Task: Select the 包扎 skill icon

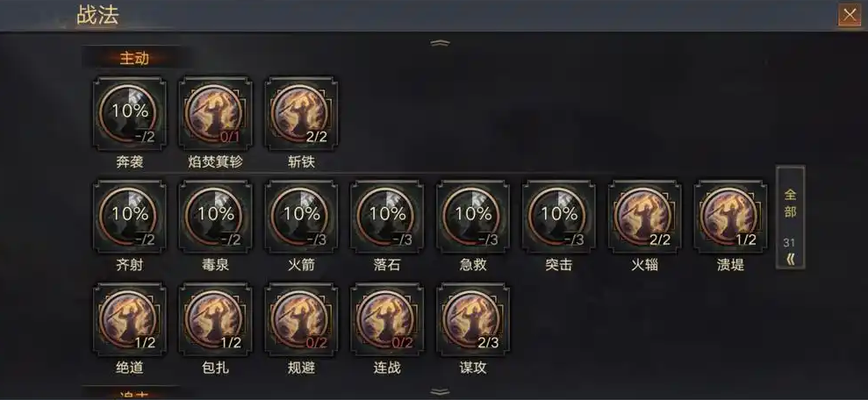Action: (x=215, y=320)
